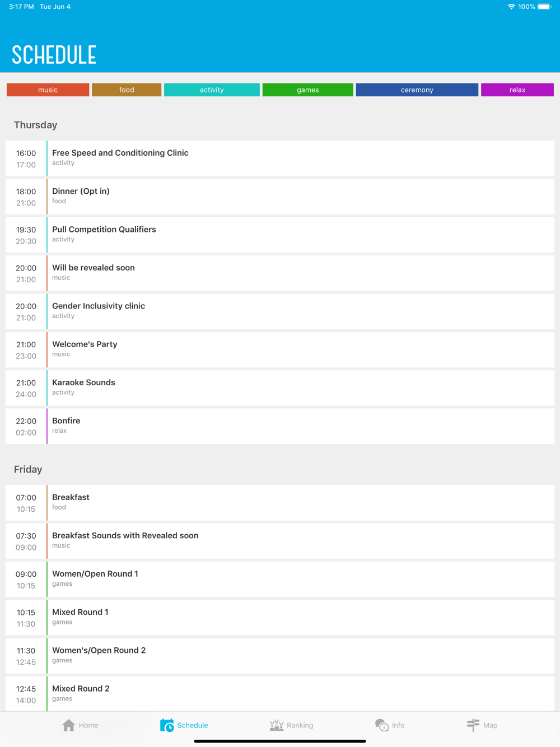Filter schedule by games category
The width and height of the screenshot is (560, 747).
307,90
